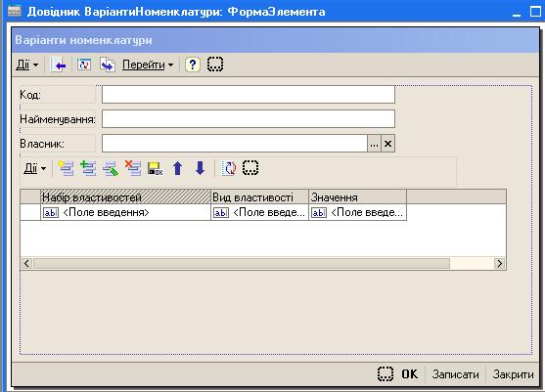Edit current row with the pencil icon
This screenshot has width=545, height=392.
tap(111, 168)
